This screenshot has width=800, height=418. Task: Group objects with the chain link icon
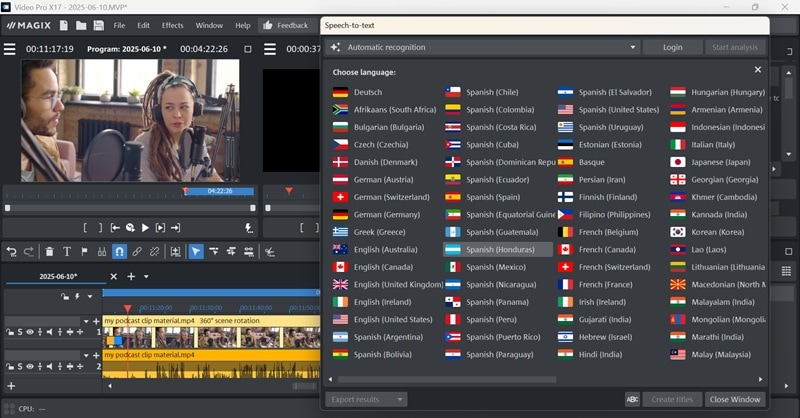137,251
